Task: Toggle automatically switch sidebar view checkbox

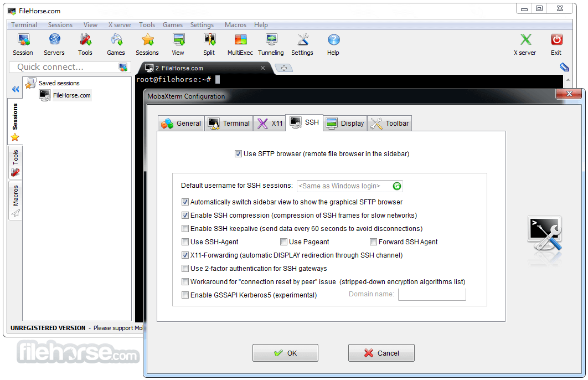Action: tap(185, 202)
